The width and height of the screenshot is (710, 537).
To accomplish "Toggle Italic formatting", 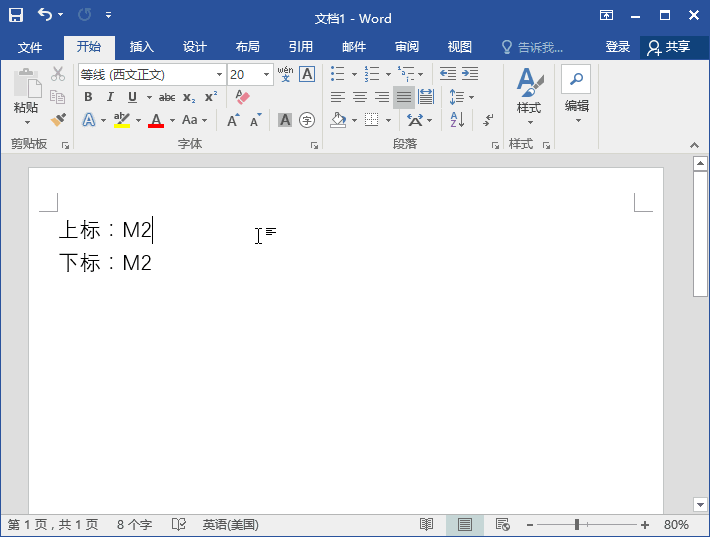I will click(x=110, y=97).
